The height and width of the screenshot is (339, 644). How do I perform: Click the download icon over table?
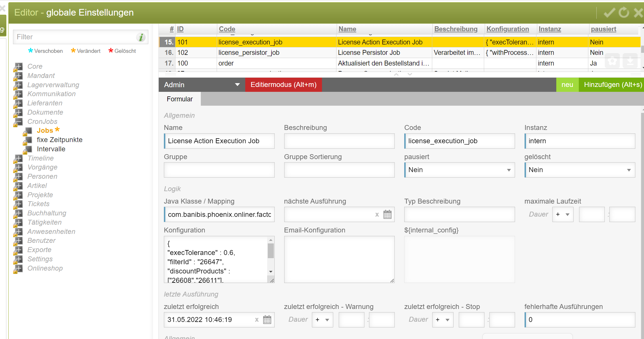630,61
